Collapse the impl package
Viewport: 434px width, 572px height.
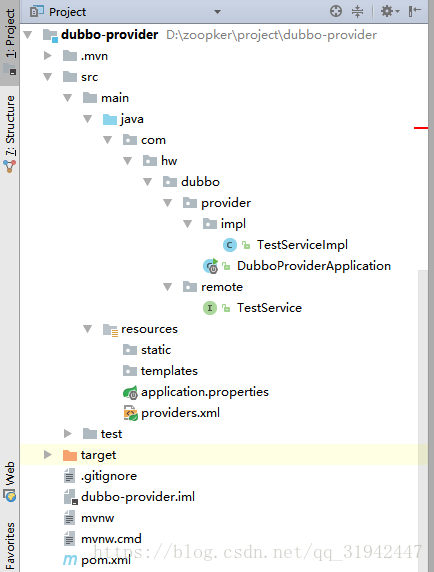(187, 224)
